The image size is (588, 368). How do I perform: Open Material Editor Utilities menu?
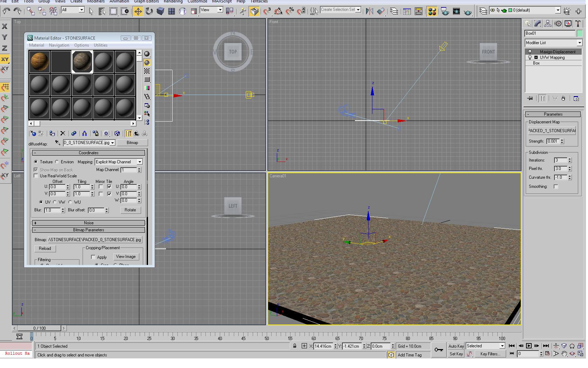[100, 45]
